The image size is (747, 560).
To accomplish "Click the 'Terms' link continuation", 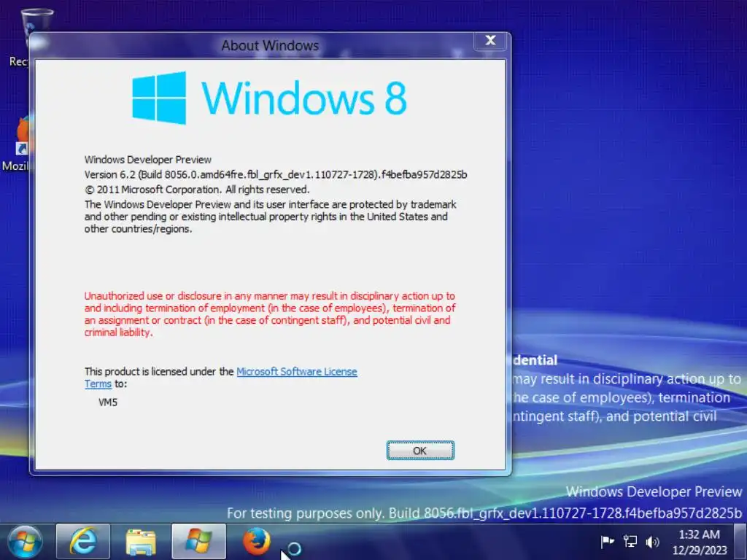I will pyautogui.click(x=98, y=384).
